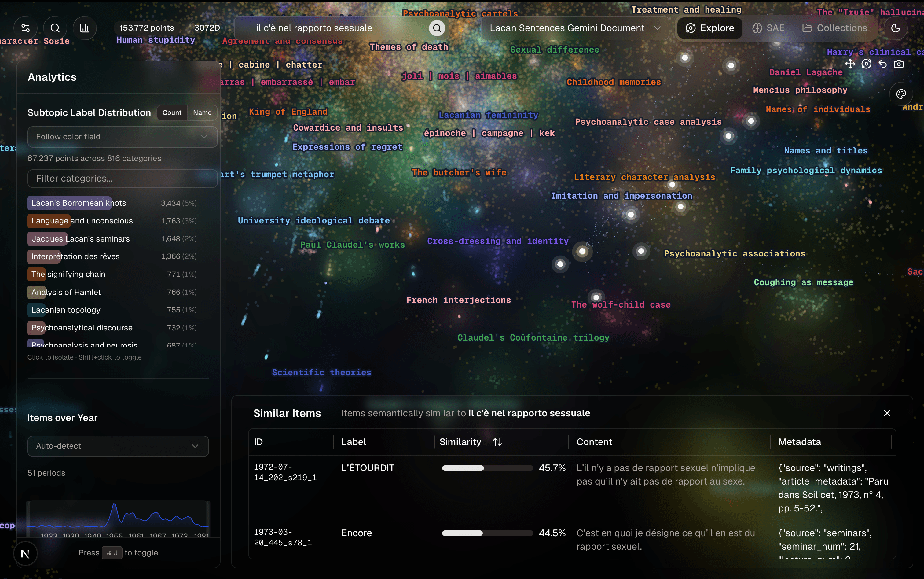This screenshot has height=579, width=924.
Task: Click Claudel's Coûfontaine trilogy label
Action: tap(533, 338)
